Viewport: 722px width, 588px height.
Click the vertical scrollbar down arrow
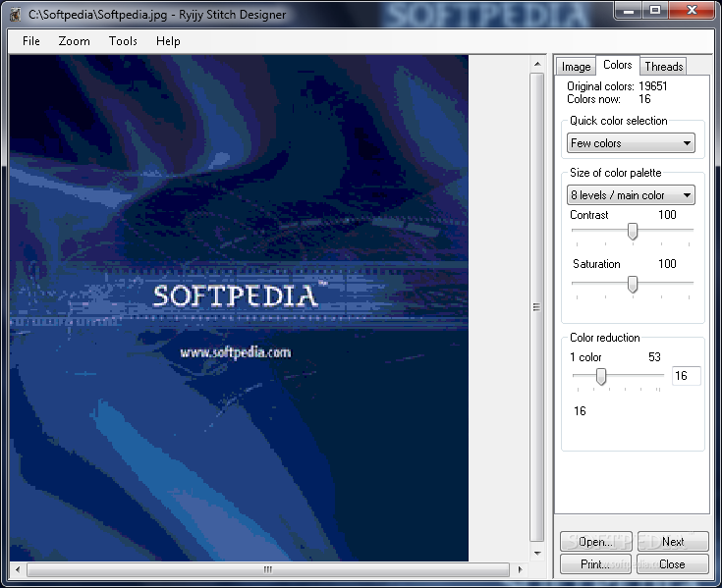537,553
